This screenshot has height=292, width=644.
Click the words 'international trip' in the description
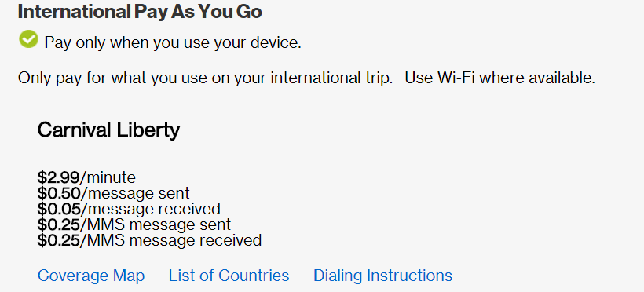point(313,78)
